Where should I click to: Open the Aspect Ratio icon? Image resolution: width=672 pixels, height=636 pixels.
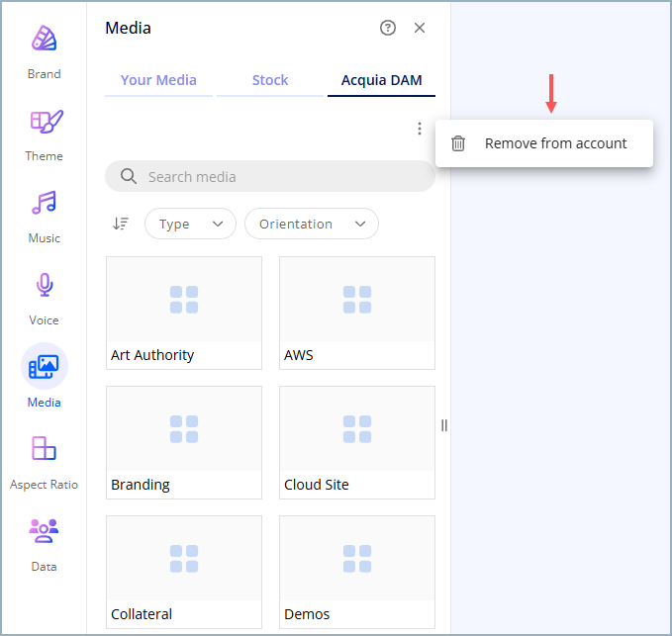[44, 448]
